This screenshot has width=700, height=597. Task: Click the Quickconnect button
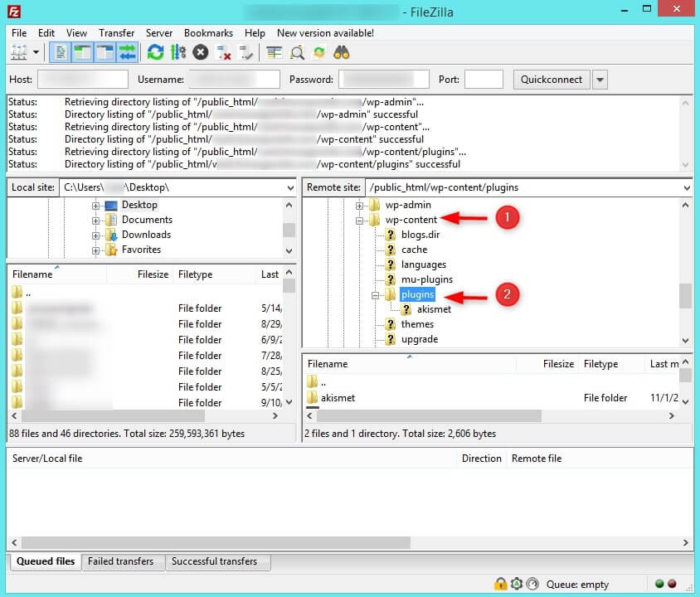pos(552,80)
